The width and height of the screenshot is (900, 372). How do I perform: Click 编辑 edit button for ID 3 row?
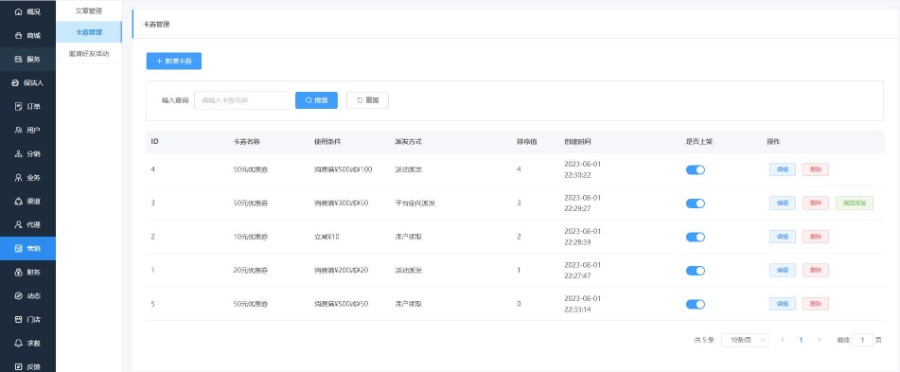[x=782, y=203]
